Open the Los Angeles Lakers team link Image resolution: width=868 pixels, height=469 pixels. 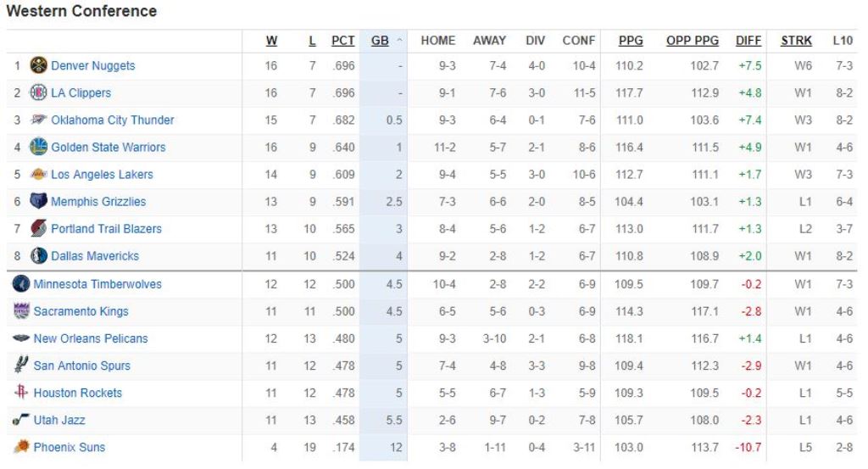(x=102, y=174)
